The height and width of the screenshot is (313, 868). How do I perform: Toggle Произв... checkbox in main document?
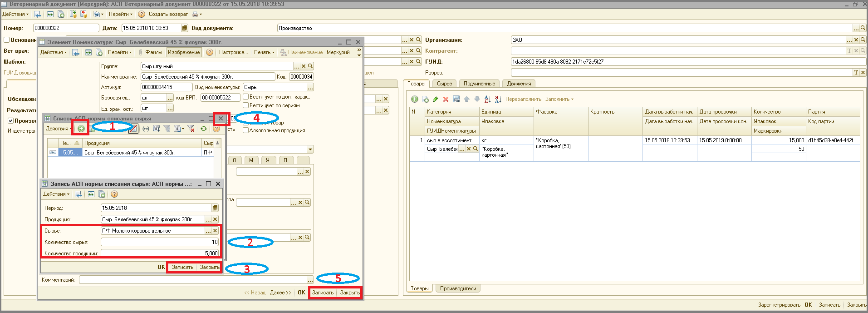(10, 121)
